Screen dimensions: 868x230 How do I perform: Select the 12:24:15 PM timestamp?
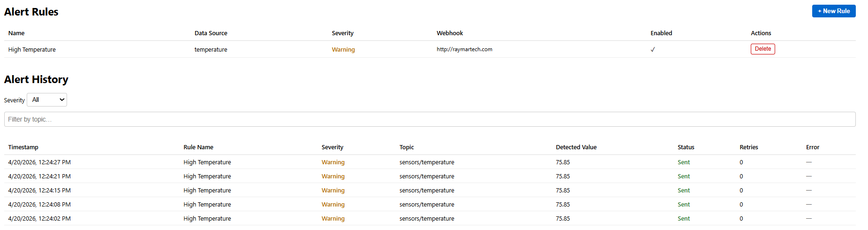[x=39, y=191]
